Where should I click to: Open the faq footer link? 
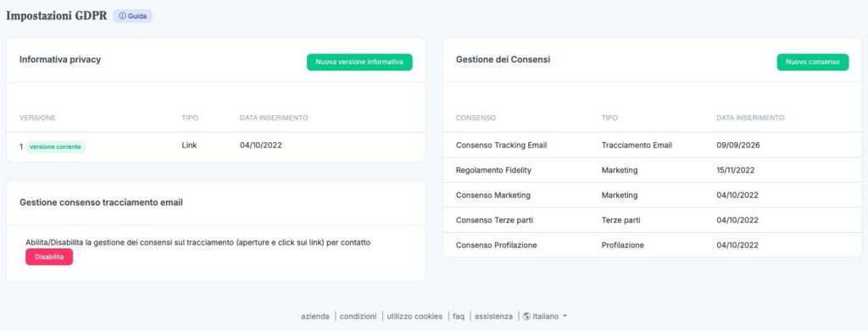pyautogui.click(x=459, y=317)
